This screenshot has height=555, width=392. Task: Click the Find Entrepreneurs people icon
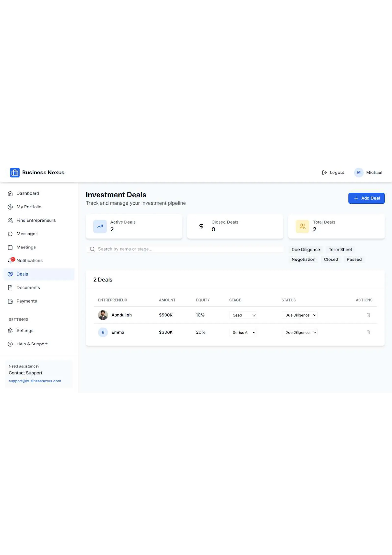coord(10,220)
